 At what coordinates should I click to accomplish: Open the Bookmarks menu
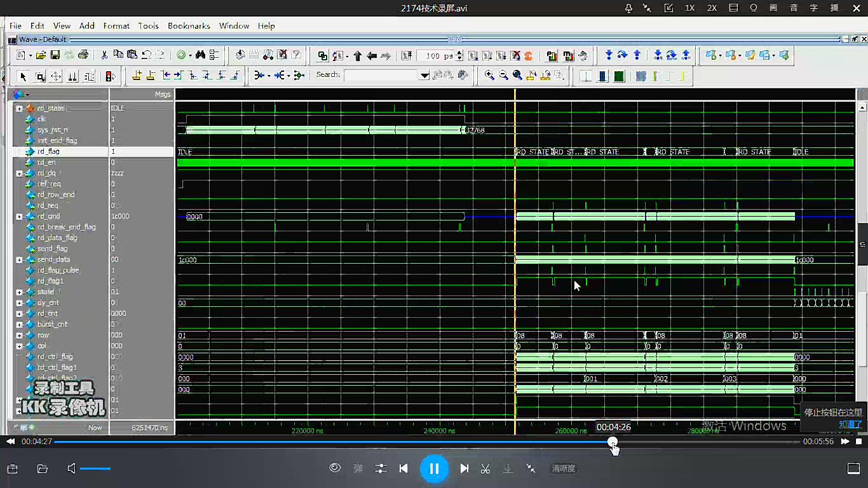coord(189,25)
